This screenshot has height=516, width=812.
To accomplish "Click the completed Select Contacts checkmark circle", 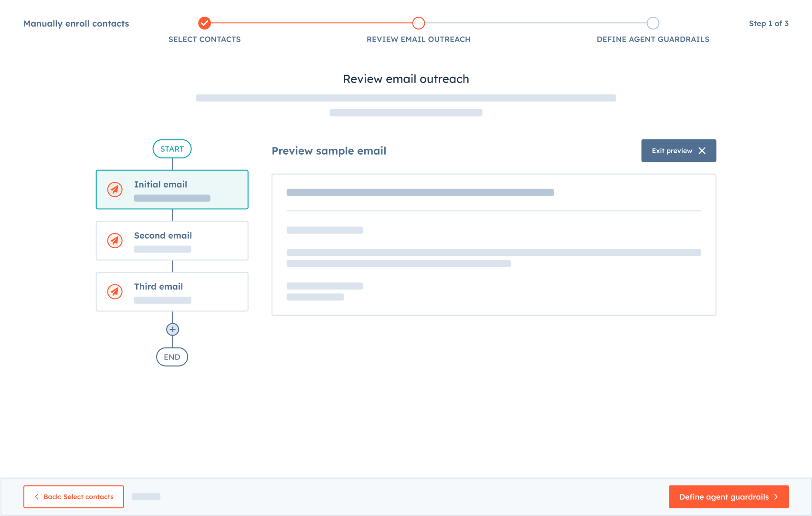I will coord(204,23).
